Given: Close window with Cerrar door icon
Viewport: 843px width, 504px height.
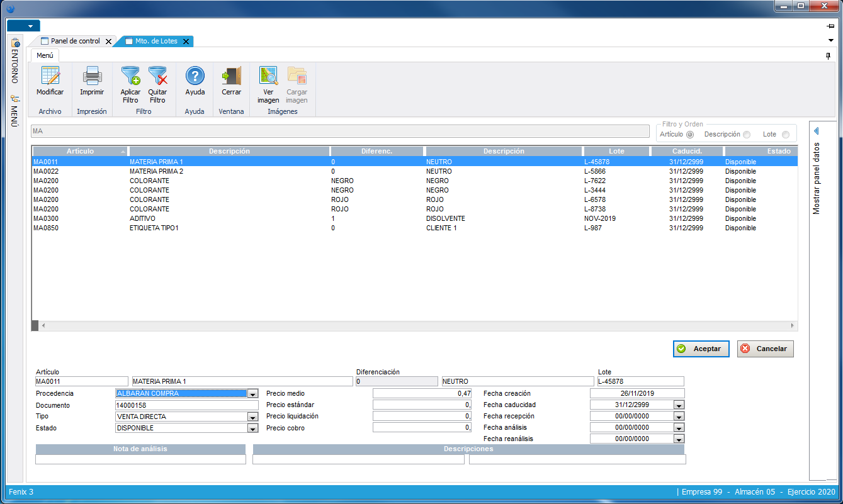Looking at the screenshot, I should click(x=231, y=76).
